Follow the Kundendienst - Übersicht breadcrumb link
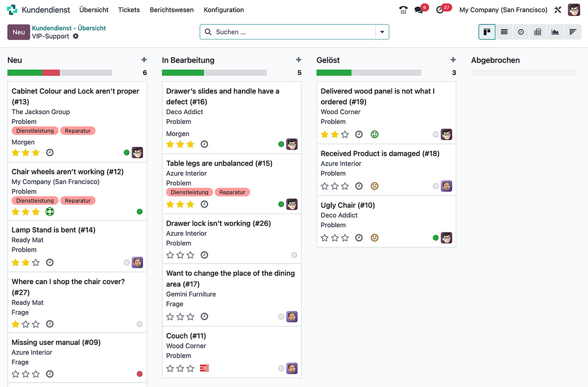 (69, 28)
